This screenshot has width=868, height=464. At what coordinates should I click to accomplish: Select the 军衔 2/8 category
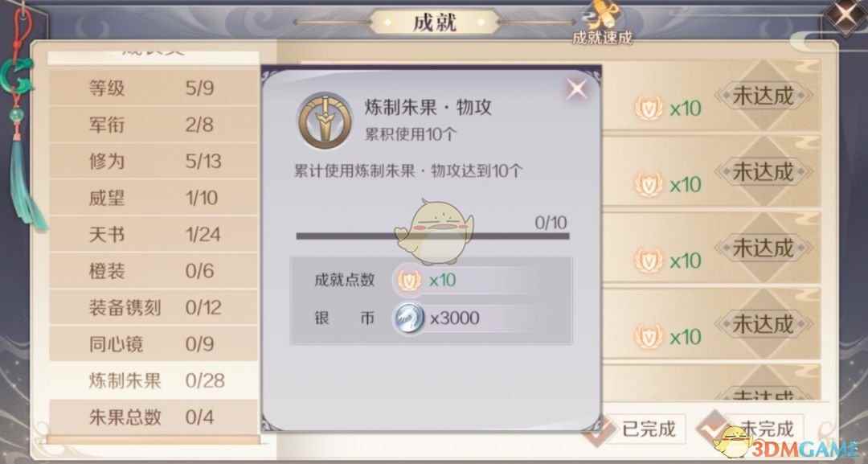154,125
